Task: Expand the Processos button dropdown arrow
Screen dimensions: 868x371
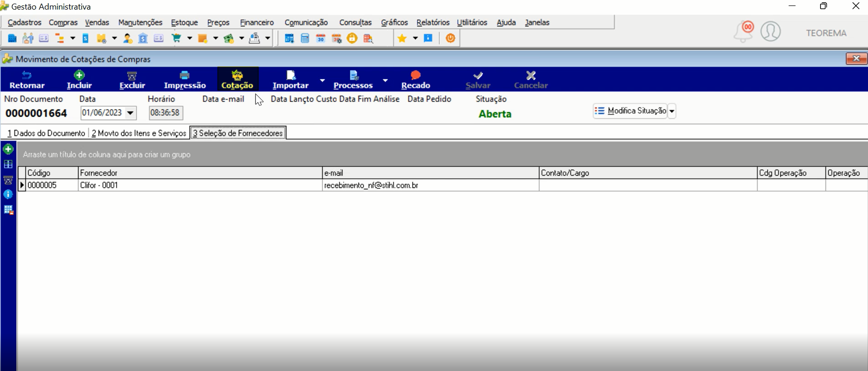Action: [385, 80]
